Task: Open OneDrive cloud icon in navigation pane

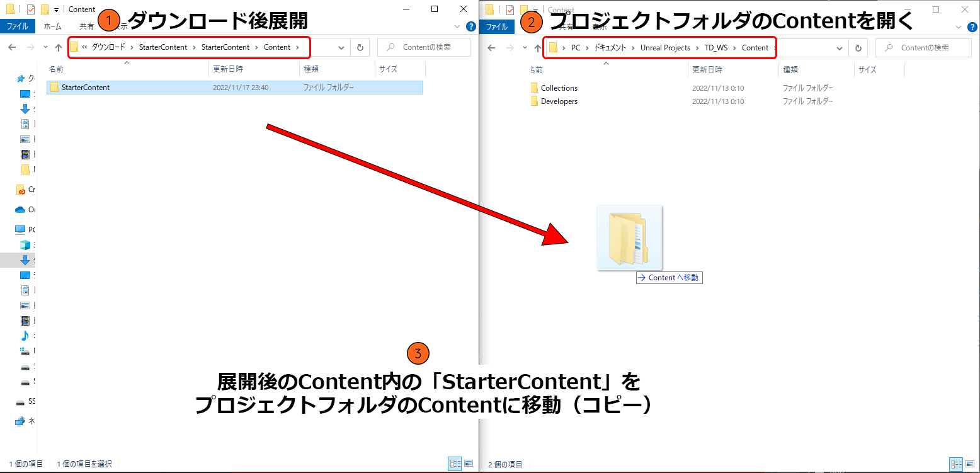Action: pyautogui.click(x=20, y=210)
